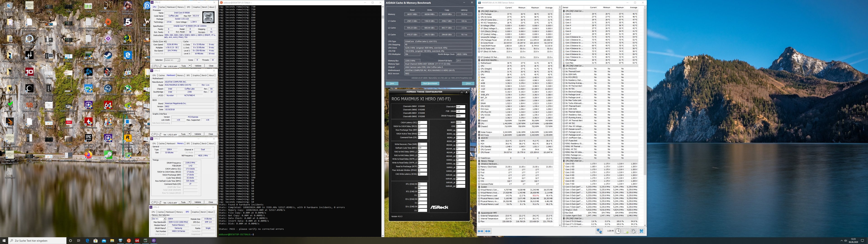Expand Tools arrow in CPU-Z processor window
This screenshot has height=244, width=868.
[x=189, y=66]
